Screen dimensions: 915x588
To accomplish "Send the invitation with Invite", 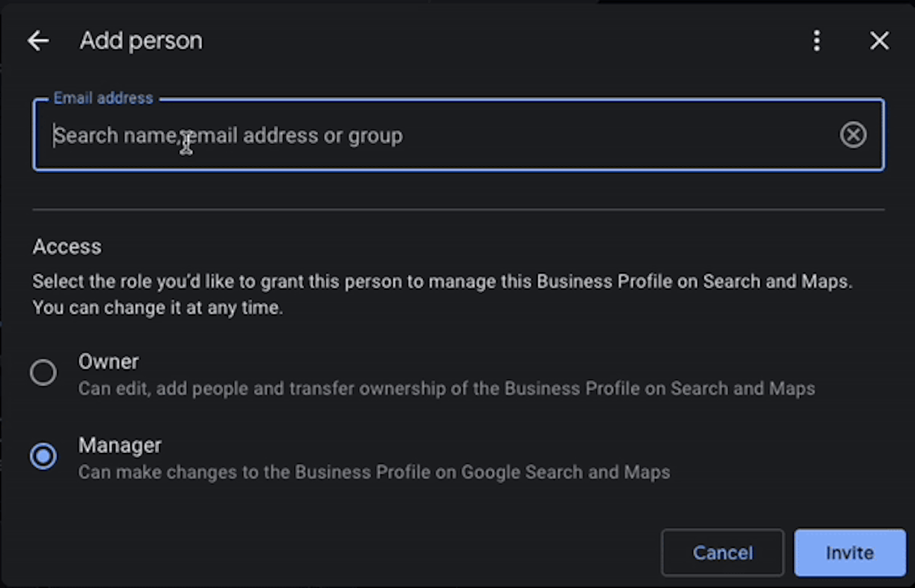I will tap(850, 553).
